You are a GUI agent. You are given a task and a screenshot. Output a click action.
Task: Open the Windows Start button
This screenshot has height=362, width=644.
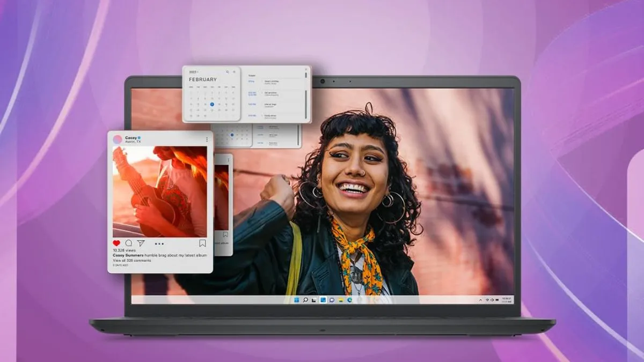[x=297, y=300]
